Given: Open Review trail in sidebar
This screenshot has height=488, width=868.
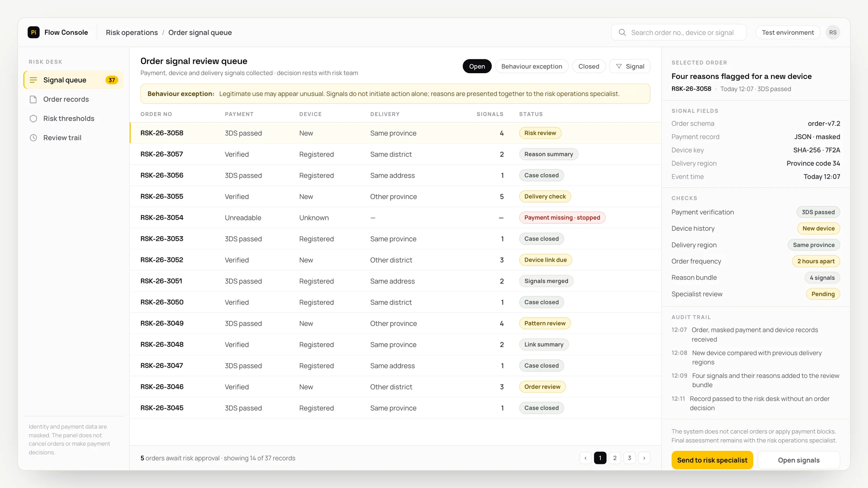Looking at the screenshot, I should [x=74, y=138].
